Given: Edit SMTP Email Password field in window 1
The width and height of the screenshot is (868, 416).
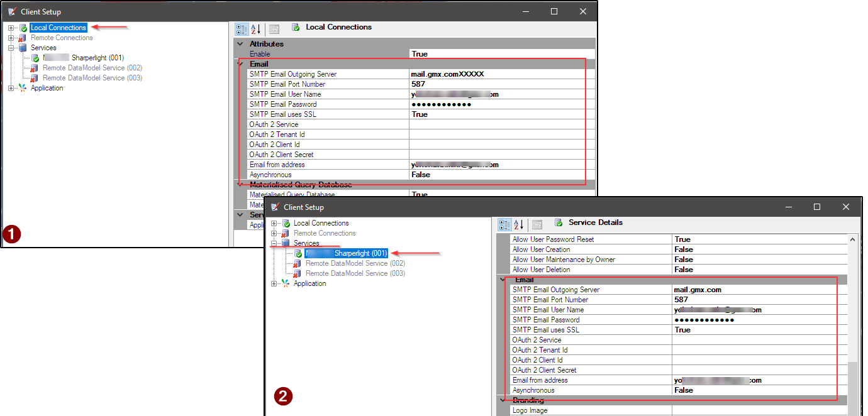Looking at the screenshot, I should pyautogui.click(x=502, y=104).
